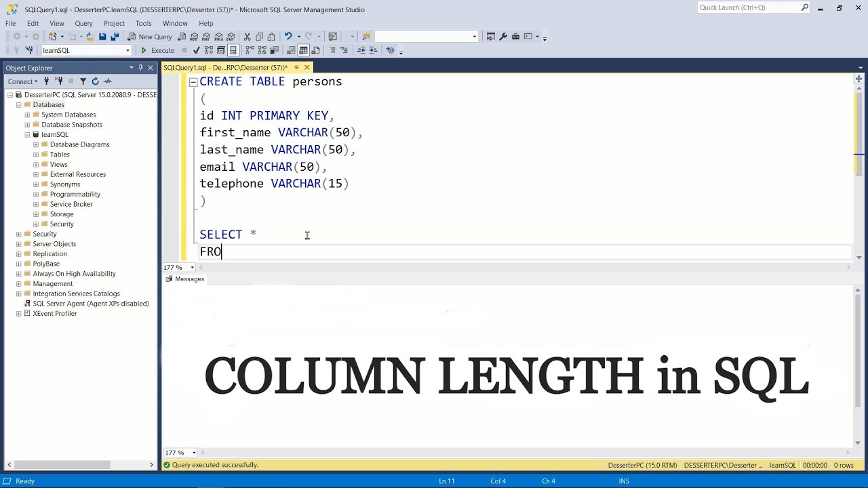Select Results to Grid option
This screenshot has height=488, width=868.
303,50
